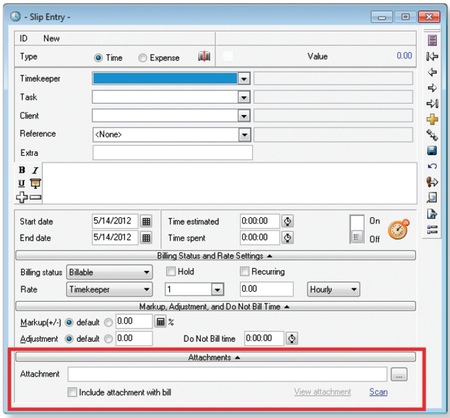The image size is (450, 418).
Task: Create new slip with yellow plus icon
Action: click(432, 119)
